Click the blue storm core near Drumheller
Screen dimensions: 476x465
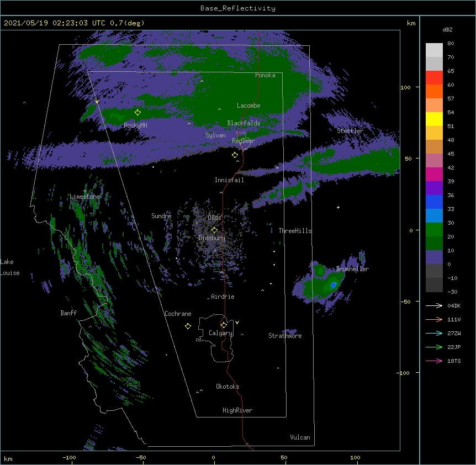[334, 285]
